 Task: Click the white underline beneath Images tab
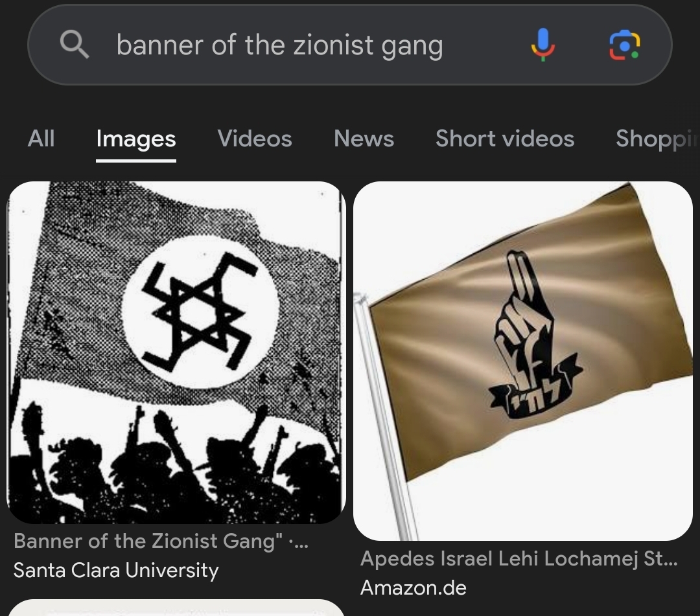point(136,161)
